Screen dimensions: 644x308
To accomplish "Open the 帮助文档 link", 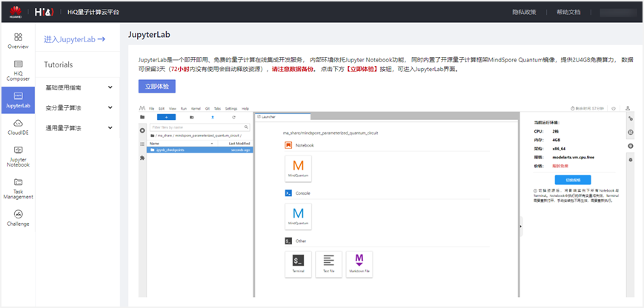I will pyautogui.click(x=568, y=13).
